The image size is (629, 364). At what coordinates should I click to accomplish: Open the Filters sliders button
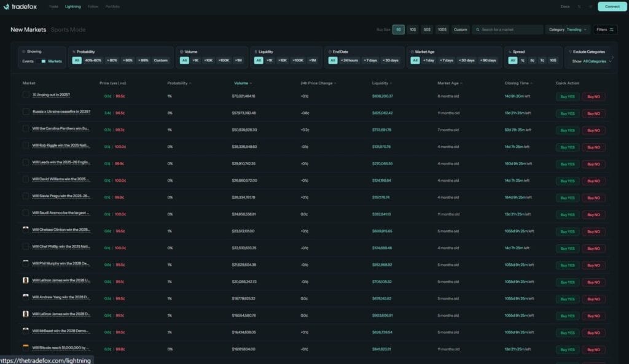click(x=605, y=29)
